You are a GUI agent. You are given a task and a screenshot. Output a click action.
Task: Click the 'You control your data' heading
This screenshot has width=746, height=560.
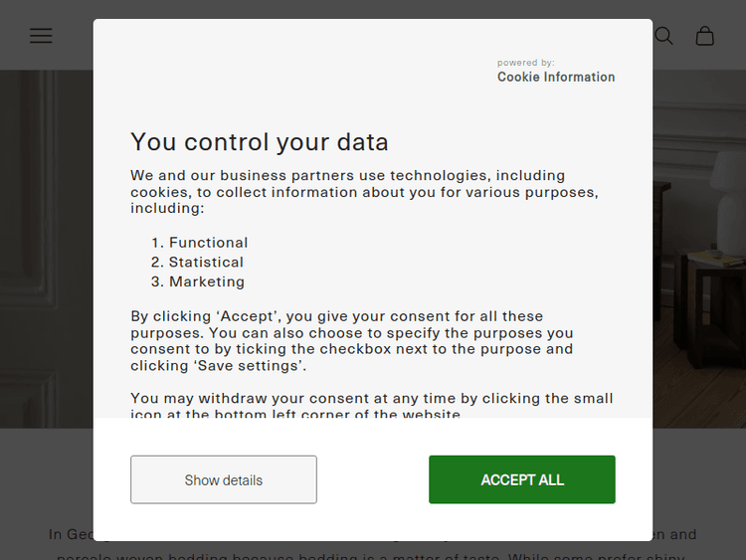pyautogui.click(x=260, y=141)
